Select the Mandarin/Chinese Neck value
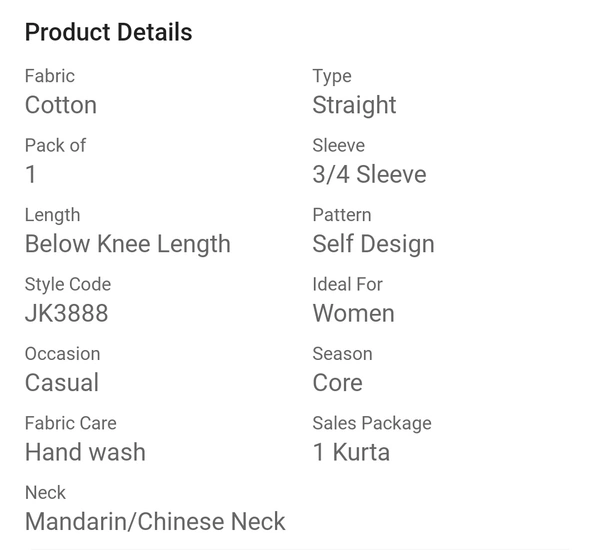600x550 pixels. [155, 522]
